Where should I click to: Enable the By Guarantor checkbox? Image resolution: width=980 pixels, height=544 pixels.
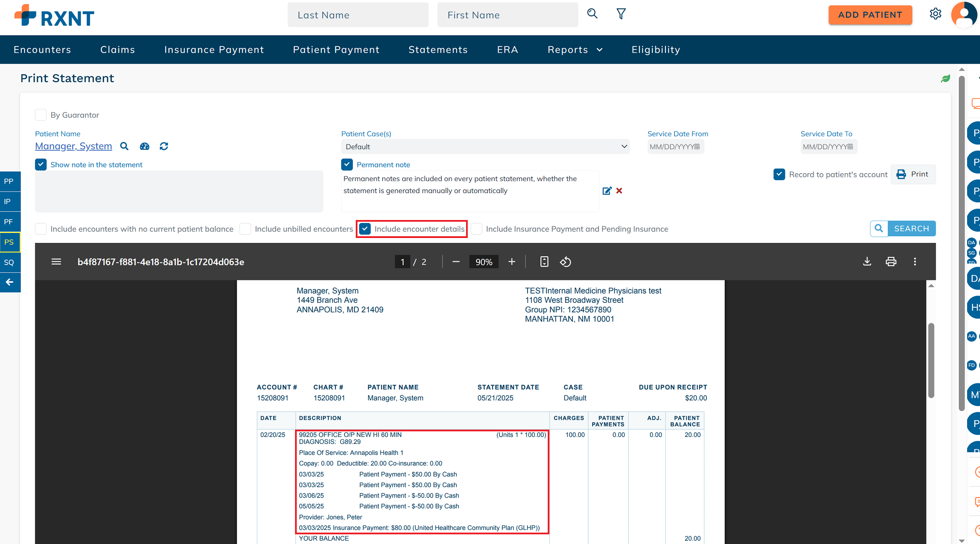tap(41, 115)
